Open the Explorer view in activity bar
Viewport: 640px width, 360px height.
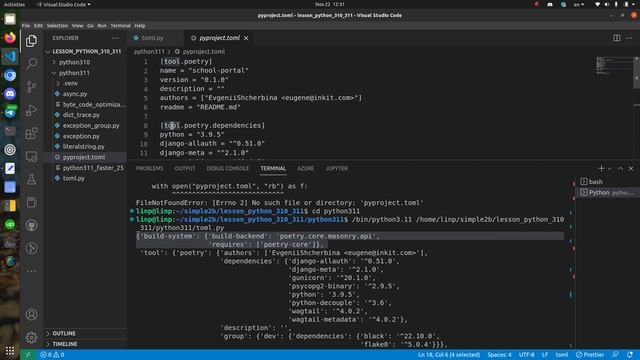(31, 41)
